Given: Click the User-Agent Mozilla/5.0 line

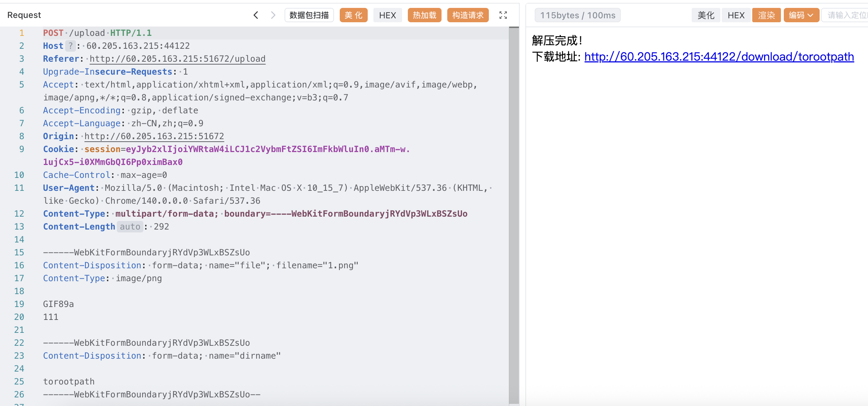Looking at the screenshot, I should point(267,194).
